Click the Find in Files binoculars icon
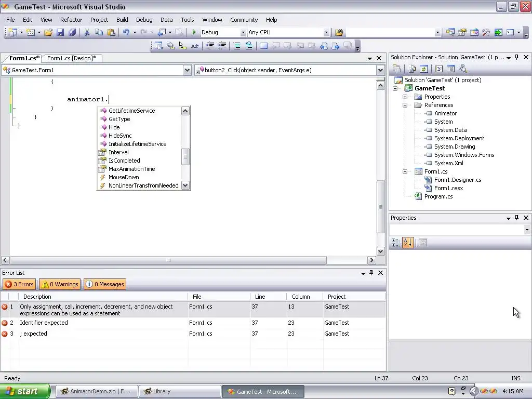This screenshot has height=399, width=532. pos(339,32)
